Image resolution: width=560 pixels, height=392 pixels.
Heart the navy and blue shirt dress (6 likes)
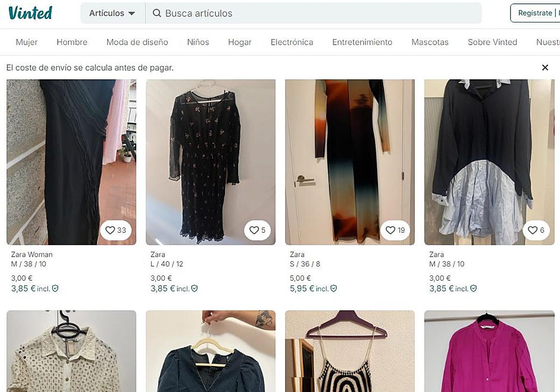(532, 230)
